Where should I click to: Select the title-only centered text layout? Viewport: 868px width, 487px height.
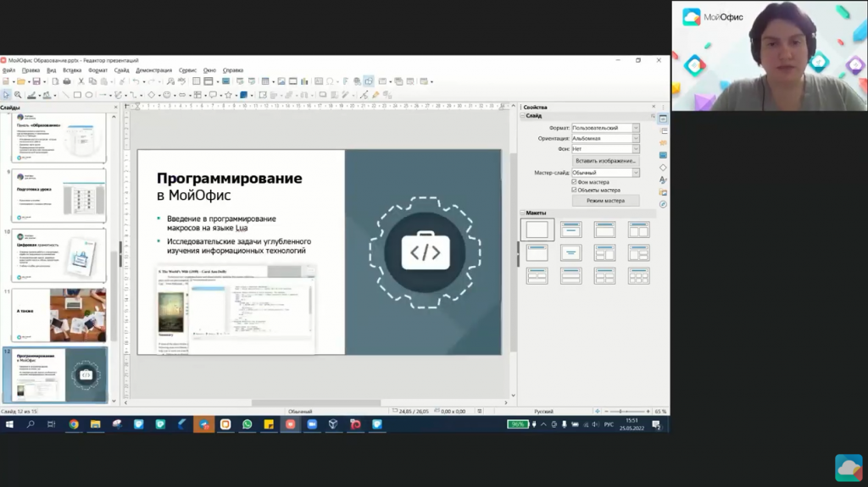(x=570, y=253)
